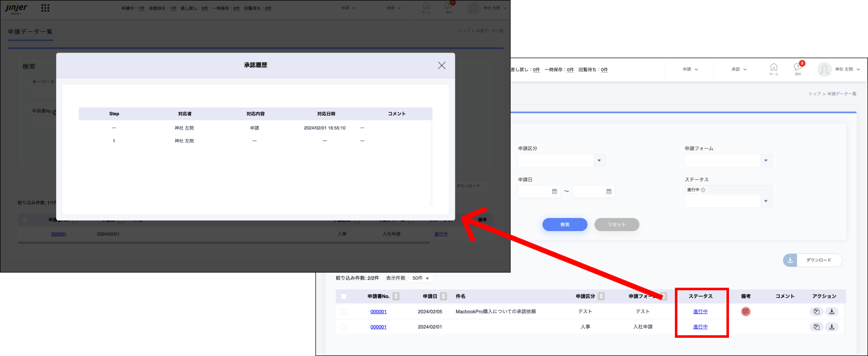This screenshot has height=356, width=868.
Task: Click the red memo icon in 備考 column
Action: point(746,312)
